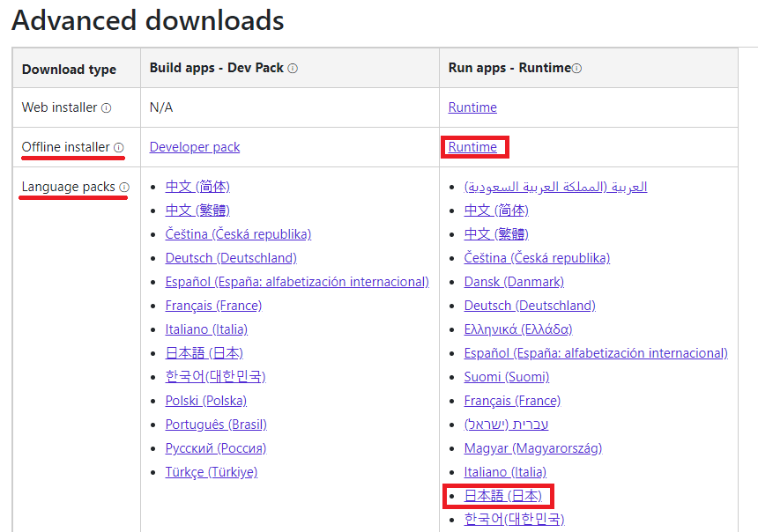Open the Ελληνικά (Ελλάδα) language pack

tap(518, 329)
